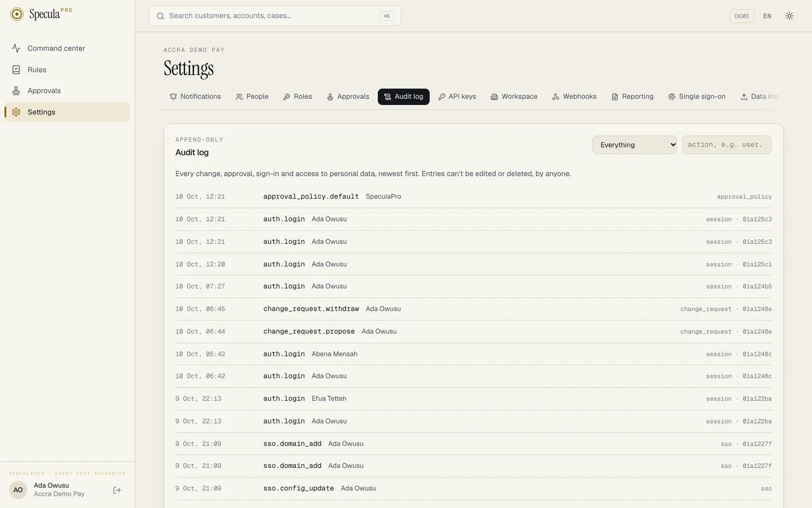Click the ⌘K shortcut badge
Viewport: 812px width, 508px height.
(387, 16)
